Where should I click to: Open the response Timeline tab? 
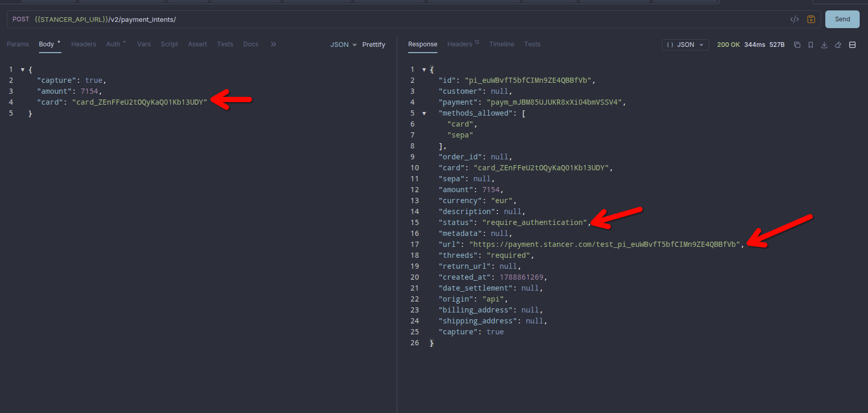[x=501, y=44]
